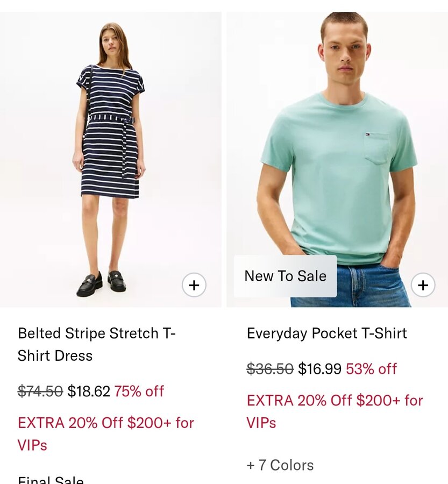View the mint pocket t-shirt product image
Viewport: 448px width, 484px height.
click(337, 160)
